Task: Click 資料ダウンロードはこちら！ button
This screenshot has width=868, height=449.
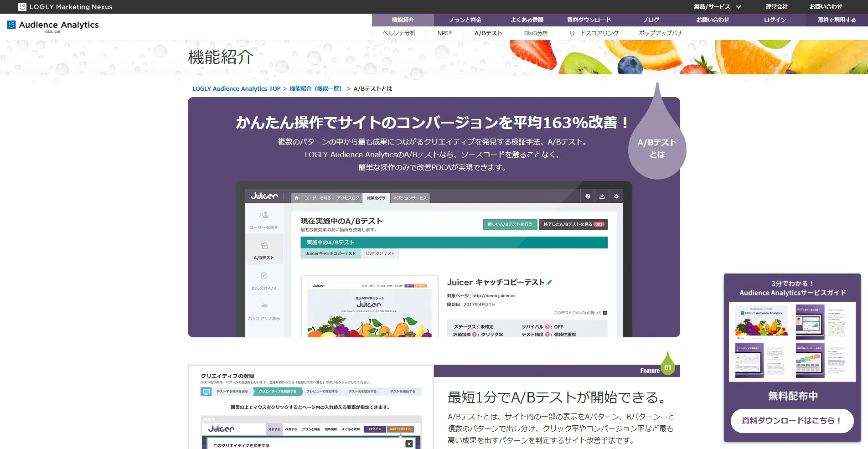Action: coord(792,421)
